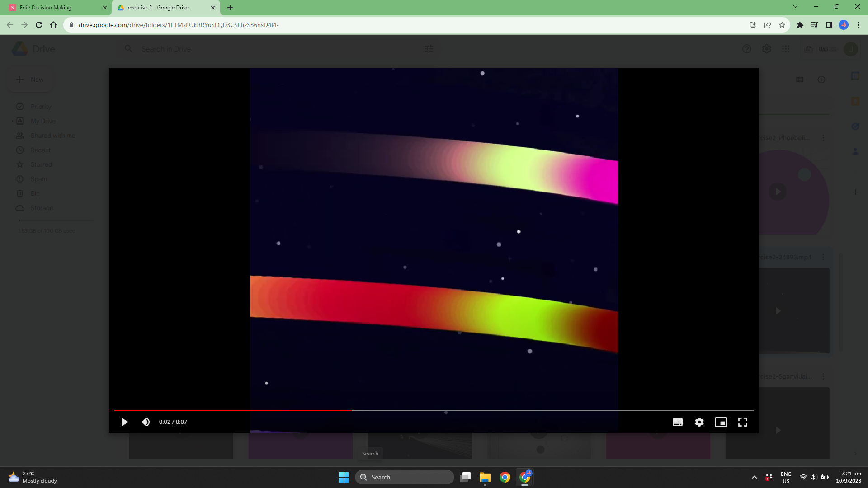Mute the video volume speaker icon

click(146, 422)
